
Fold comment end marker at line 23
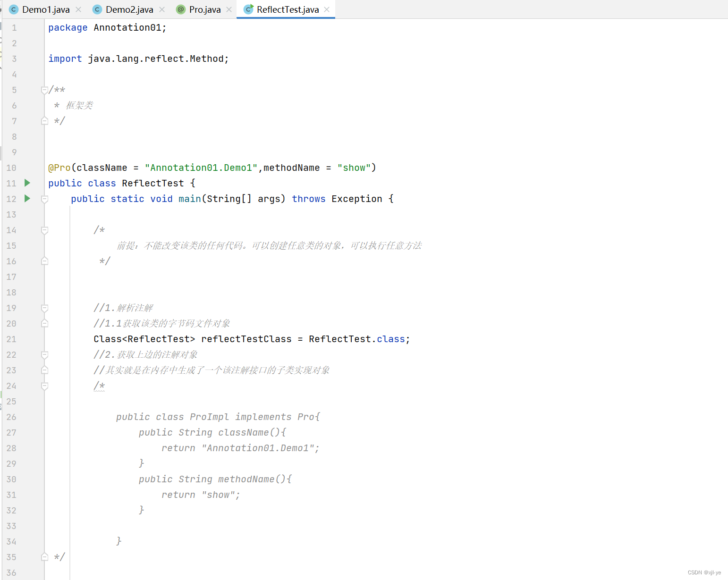[x=44, y=370]
